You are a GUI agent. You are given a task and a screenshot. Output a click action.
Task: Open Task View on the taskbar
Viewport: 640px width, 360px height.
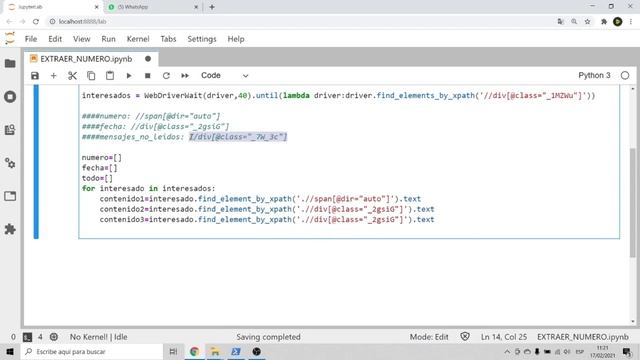(173, 351)
